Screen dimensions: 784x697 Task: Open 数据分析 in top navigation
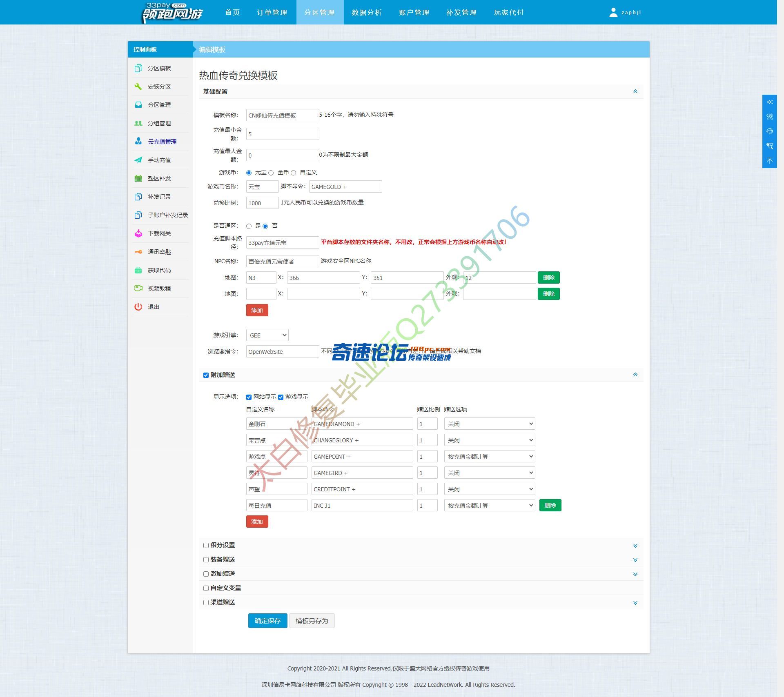pos(367,12)
